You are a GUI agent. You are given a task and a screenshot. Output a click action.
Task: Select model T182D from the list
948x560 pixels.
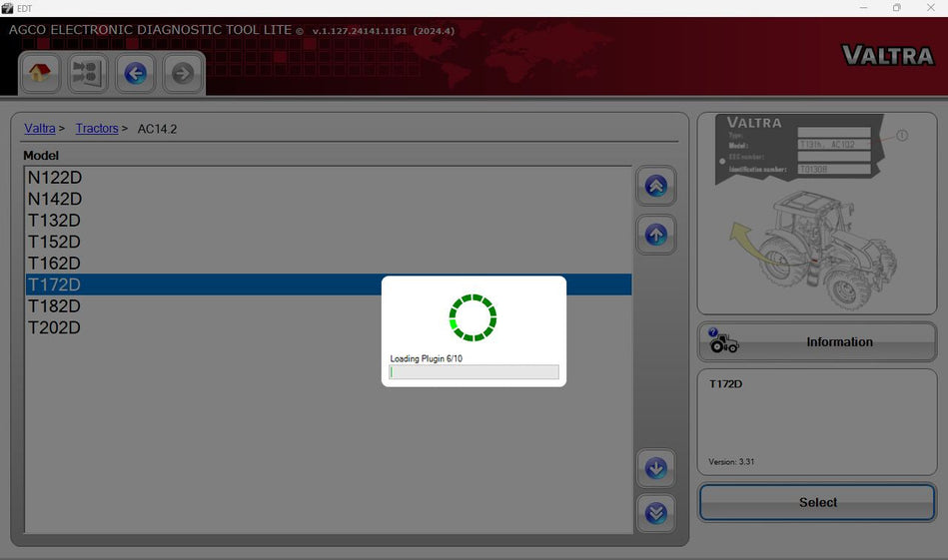[x=55, y=306]
